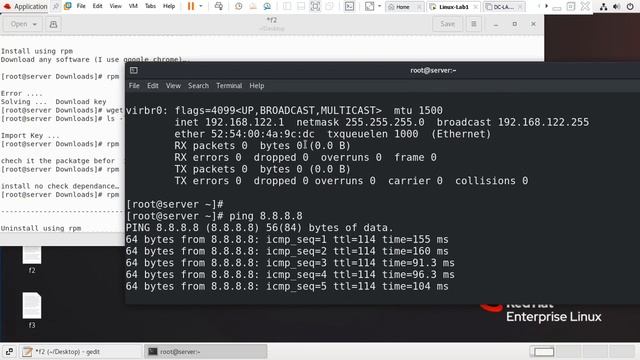Click the volume speaker tray icon

coord(616,7)
